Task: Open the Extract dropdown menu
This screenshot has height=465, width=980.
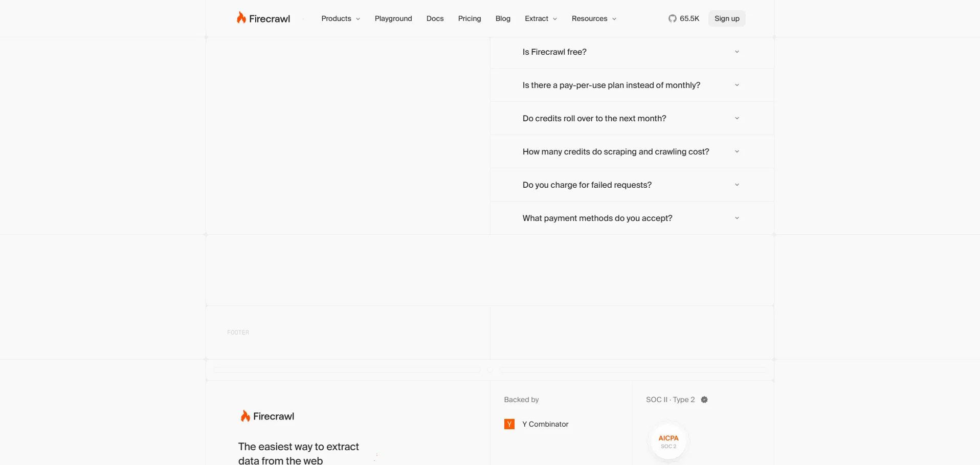Action: 541,18
